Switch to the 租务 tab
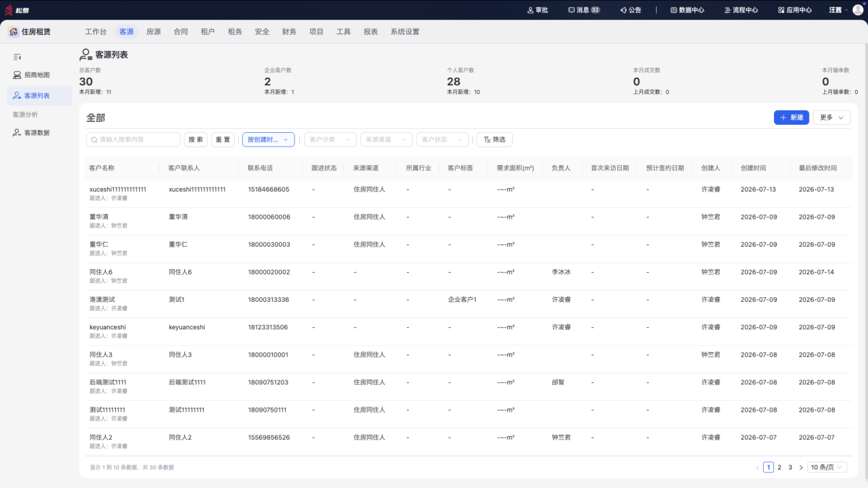This screenshot has height=488, width=868. (235, 31)
